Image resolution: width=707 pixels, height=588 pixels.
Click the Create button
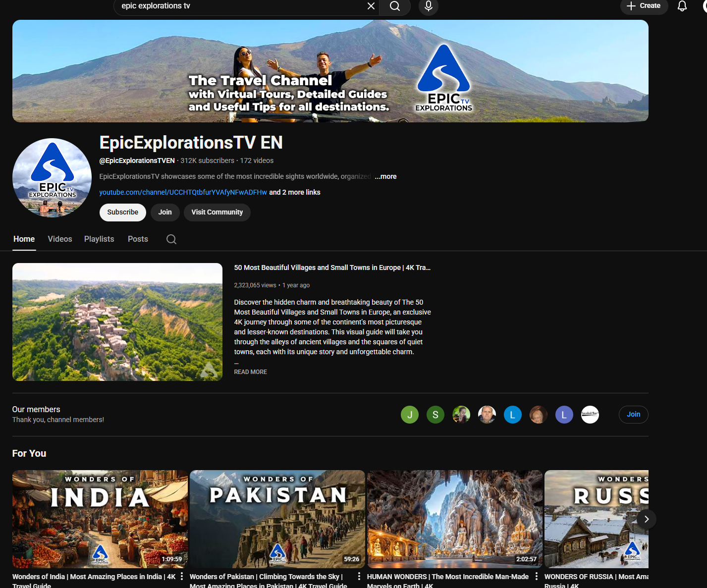pyautogui.click(x=644, y=6)
